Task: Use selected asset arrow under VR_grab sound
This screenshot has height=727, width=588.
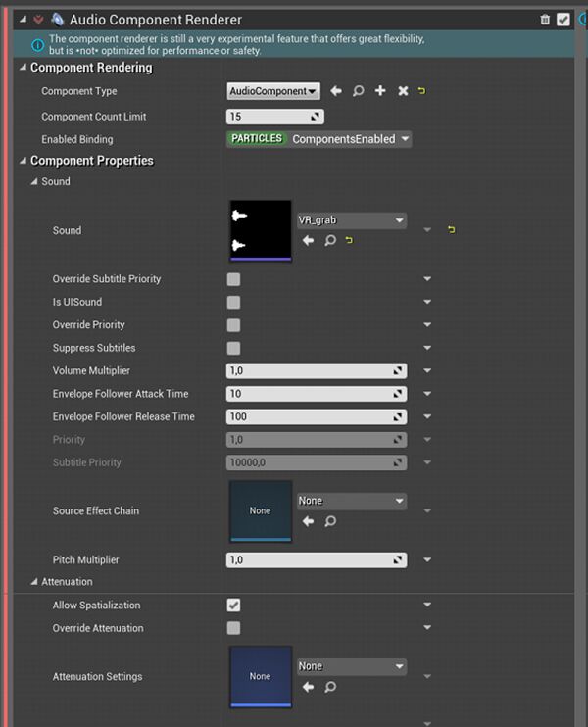Action: (x=309, y=240)
